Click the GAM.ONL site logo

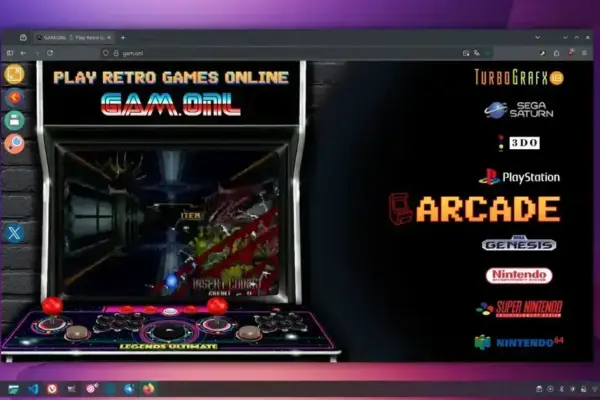pos(171,105)
